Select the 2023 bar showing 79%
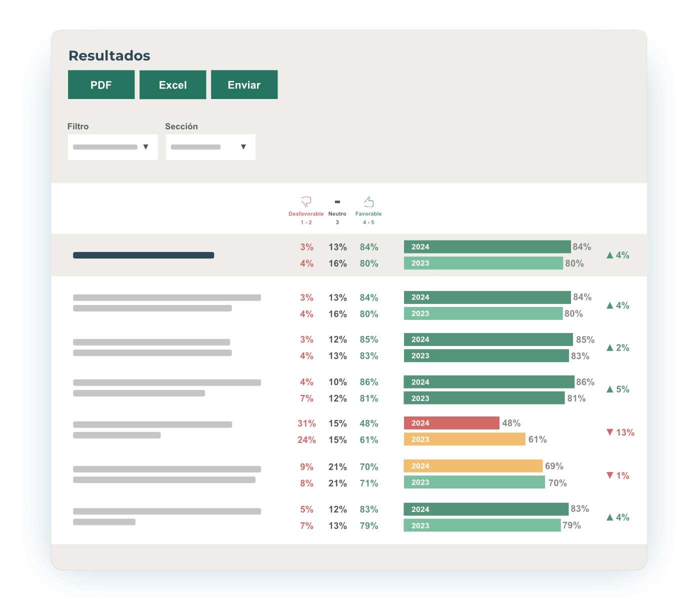Screen dimensions: 700x600 coord(482,525)
